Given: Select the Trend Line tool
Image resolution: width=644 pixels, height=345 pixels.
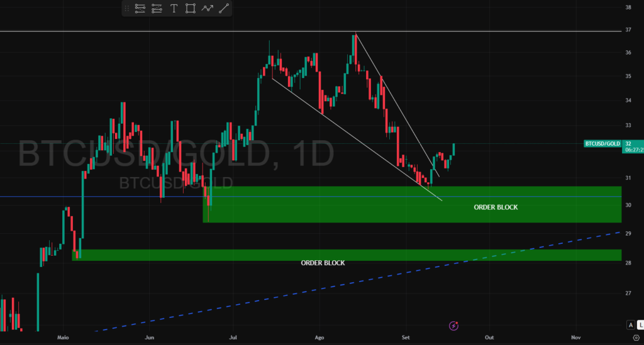Looking at the screenshot, I should (224, 8).
